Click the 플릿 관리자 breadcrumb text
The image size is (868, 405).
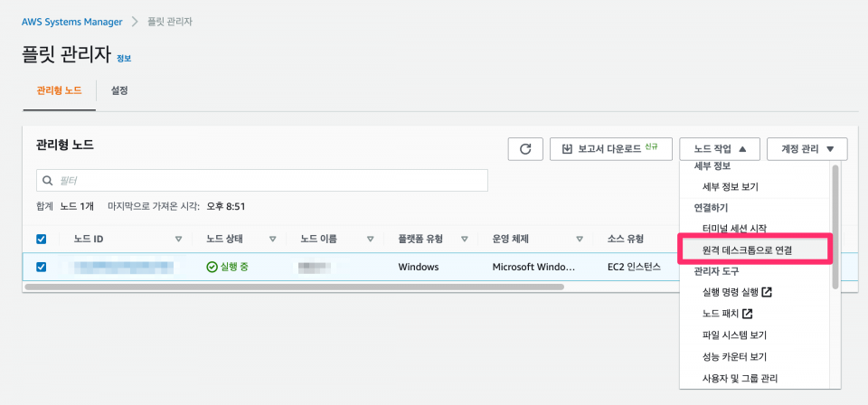pos(170,22)
